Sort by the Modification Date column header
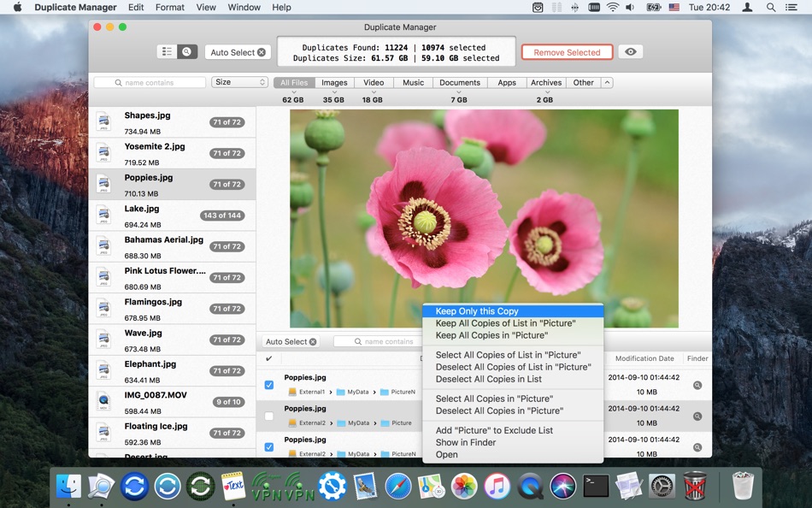 (644, 358)
